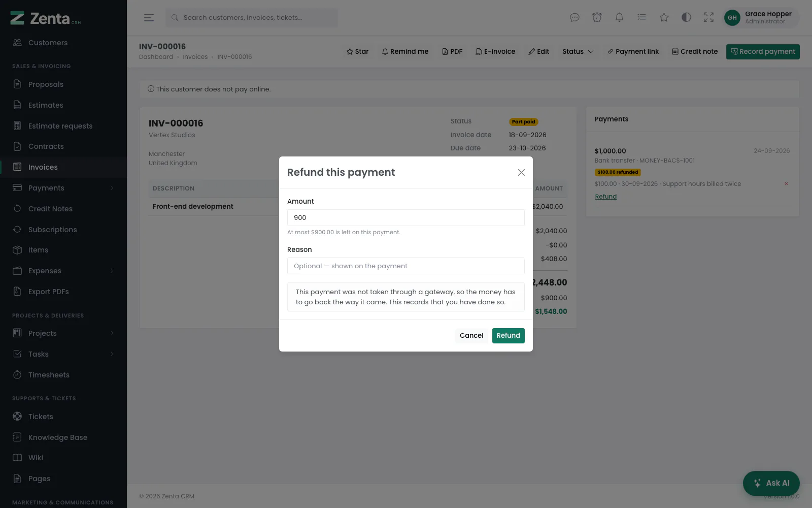812x508 pixels.
Task: Open Grace Hopper user menu
Action: click(x=761, y=18)
